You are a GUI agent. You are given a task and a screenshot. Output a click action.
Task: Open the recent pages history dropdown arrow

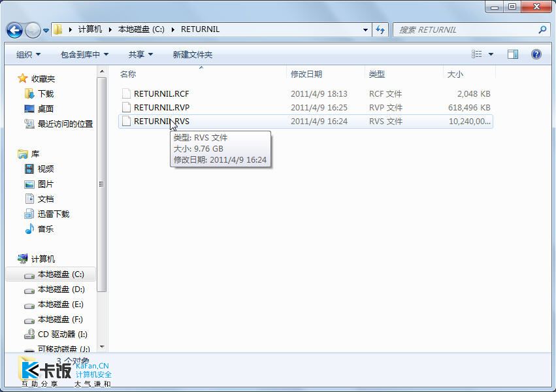(x=46, y=31)
